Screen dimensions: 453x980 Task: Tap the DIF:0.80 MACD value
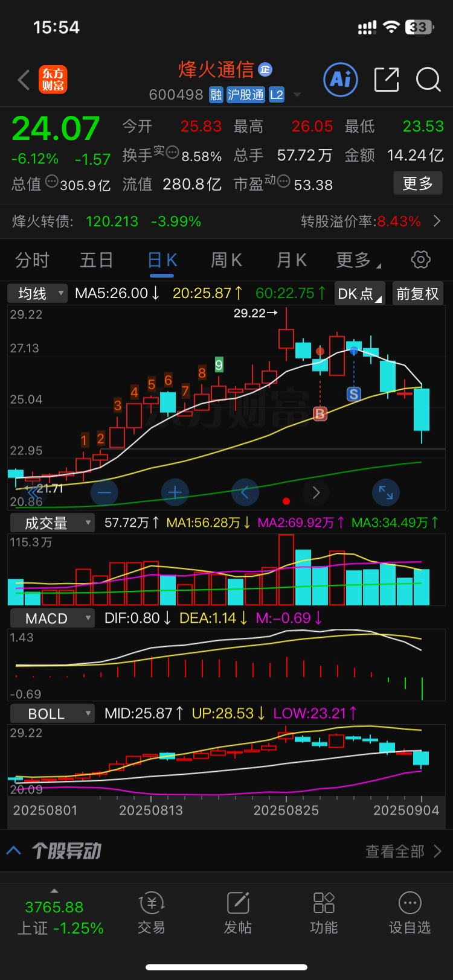138,618
